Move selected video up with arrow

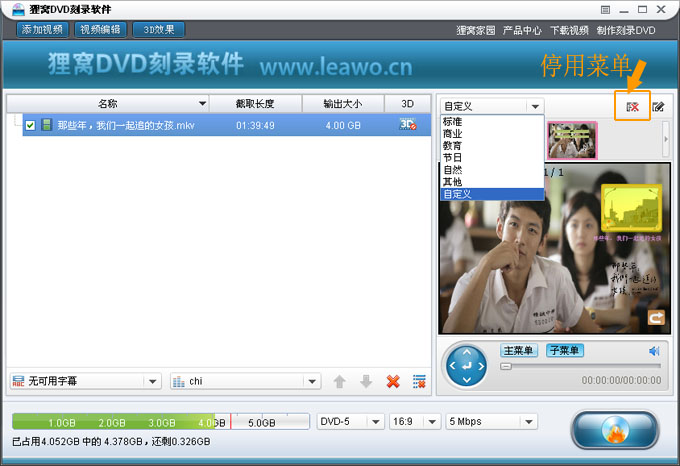[340, 381]
